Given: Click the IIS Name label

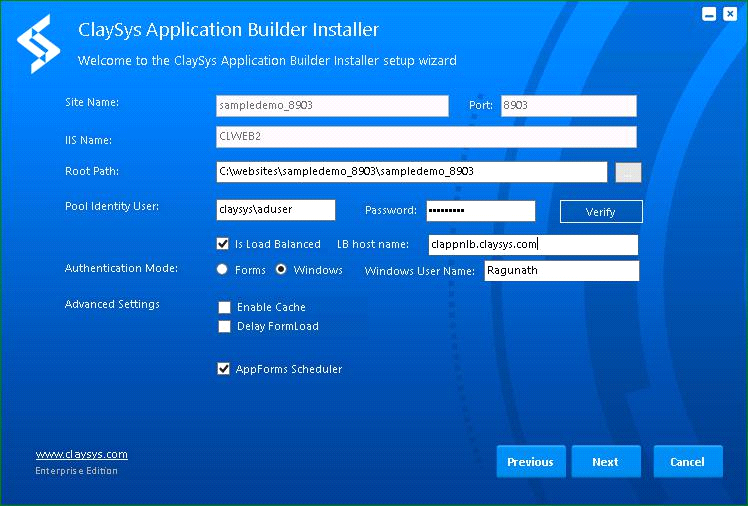Looking at the screenshot, I should point(88,140).
